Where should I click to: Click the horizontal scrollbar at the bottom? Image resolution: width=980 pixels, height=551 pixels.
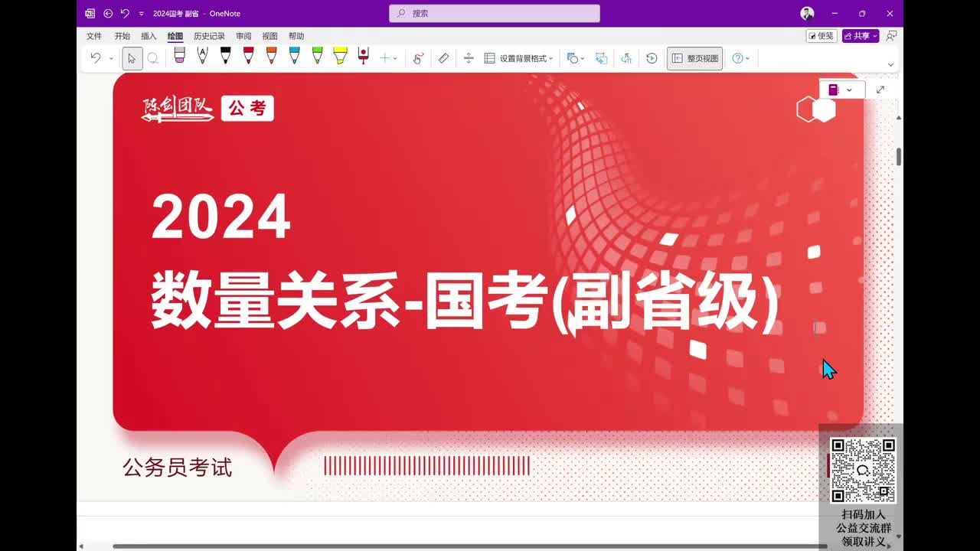470,546
